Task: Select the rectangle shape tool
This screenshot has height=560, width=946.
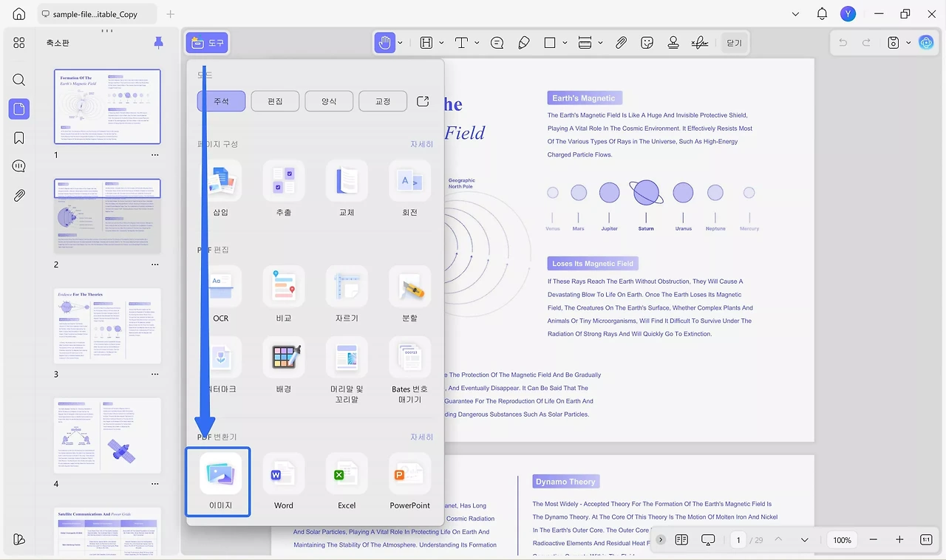Action: [x=550, y=43]
